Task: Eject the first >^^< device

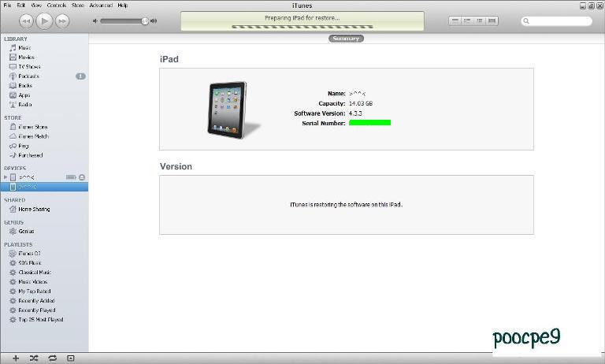Action: (x=82, y=177)
